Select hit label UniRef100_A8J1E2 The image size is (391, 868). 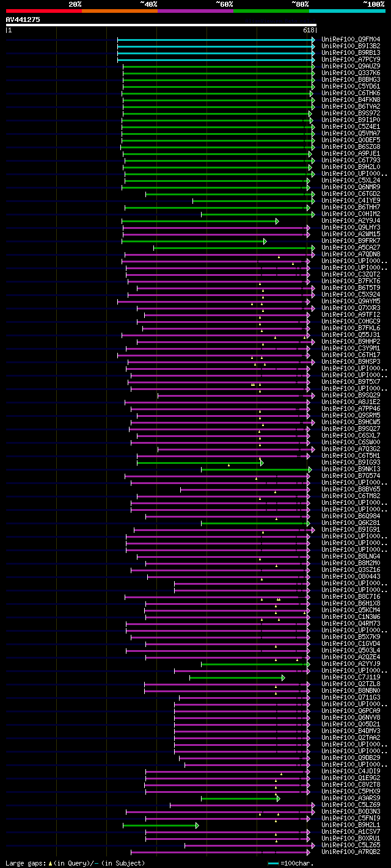[351, 402]
